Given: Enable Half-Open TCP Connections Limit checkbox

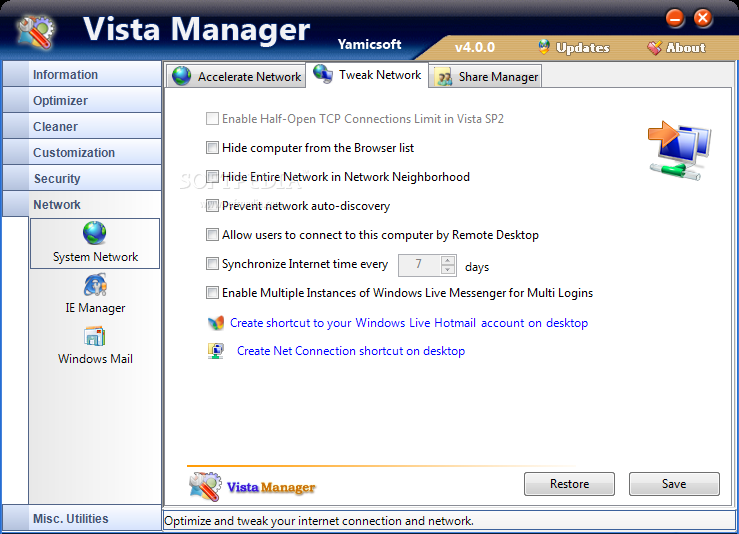Looking at the screenshot, I should tap(212, 118).
